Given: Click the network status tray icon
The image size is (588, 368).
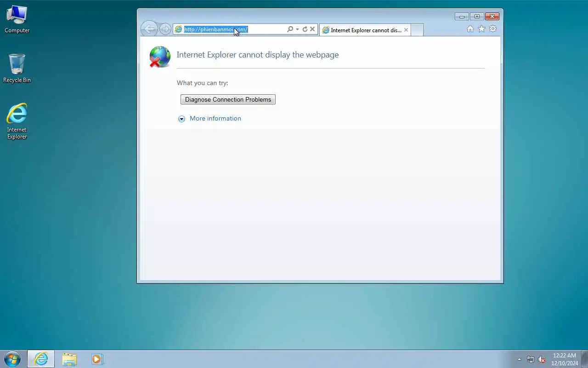Looking at the screenshot, I should tap(531, 359).
